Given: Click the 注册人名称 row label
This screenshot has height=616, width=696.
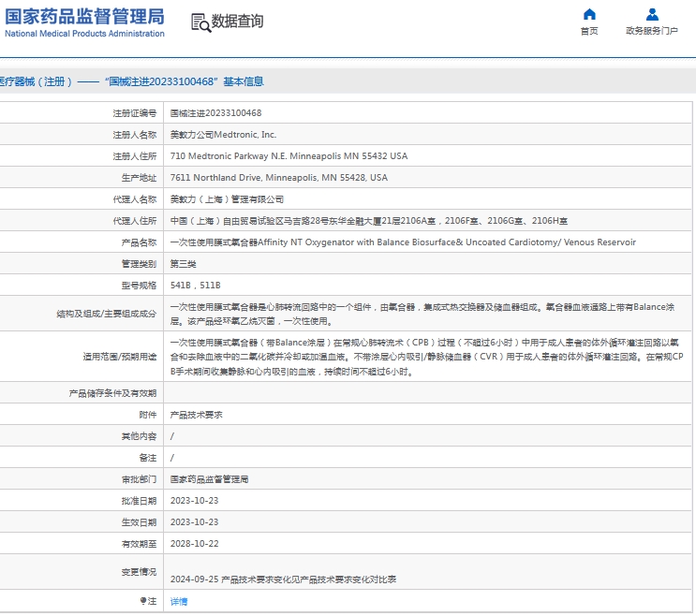Looking at the screenshot, I should (x=135, y=135).
